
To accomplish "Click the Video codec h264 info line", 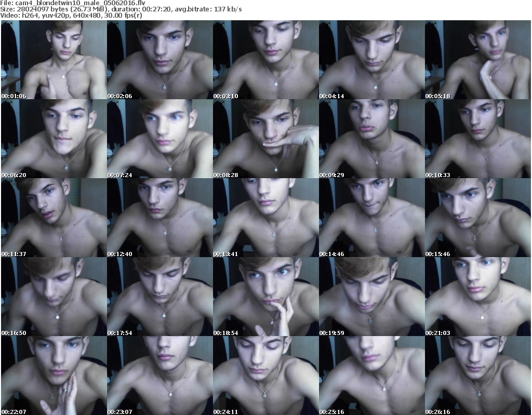I will click(x=71, y=16).
